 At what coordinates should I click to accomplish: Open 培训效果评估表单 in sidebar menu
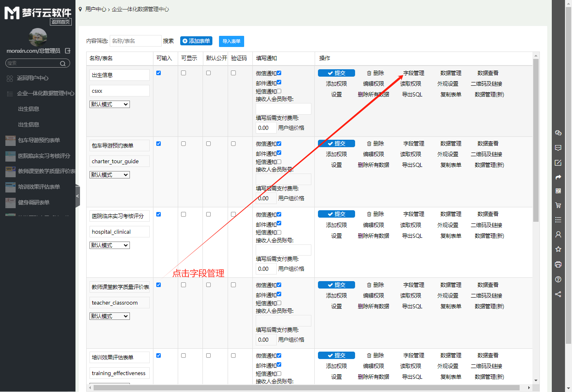(39, 187)
